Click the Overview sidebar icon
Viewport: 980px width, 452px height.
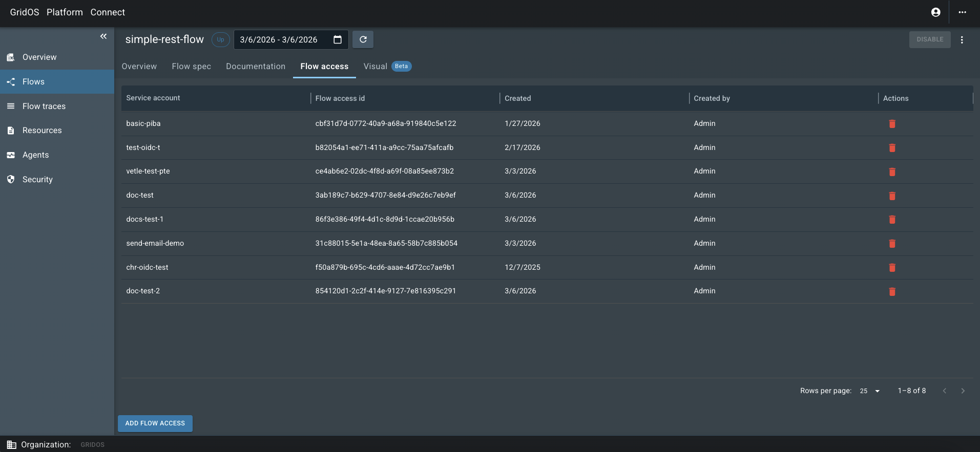click(11, 57)
